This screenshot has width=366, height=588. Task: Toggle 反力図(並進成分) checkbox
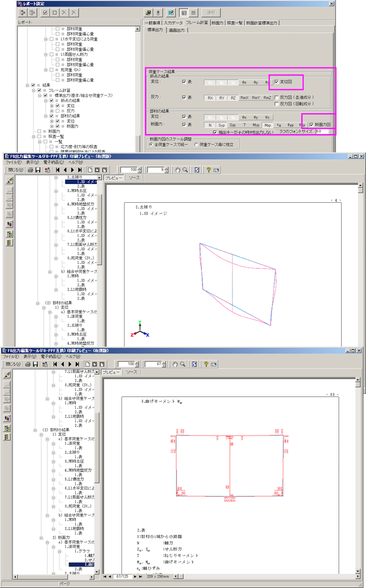click(x=277, y=98)
